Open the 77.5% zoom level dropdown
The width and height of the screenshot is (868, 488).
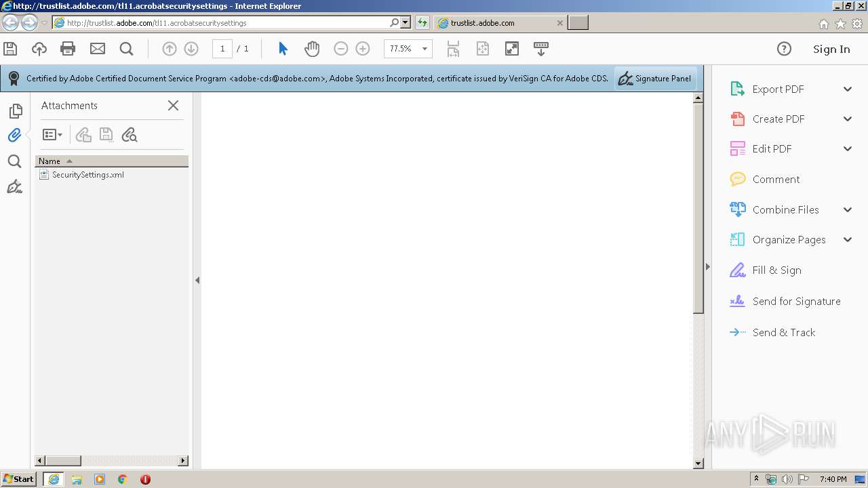408,49
